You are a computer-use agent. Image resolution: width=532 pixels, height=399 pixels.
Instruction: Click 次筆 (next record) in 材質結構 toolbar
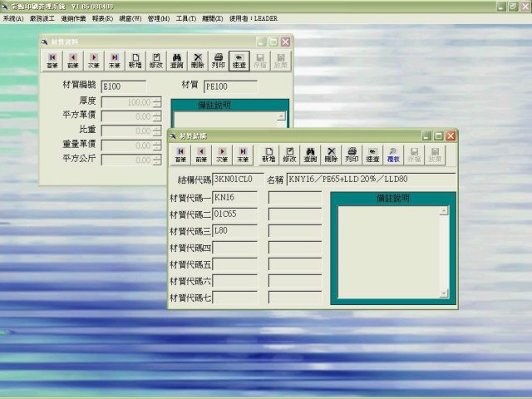coord(222,154)
